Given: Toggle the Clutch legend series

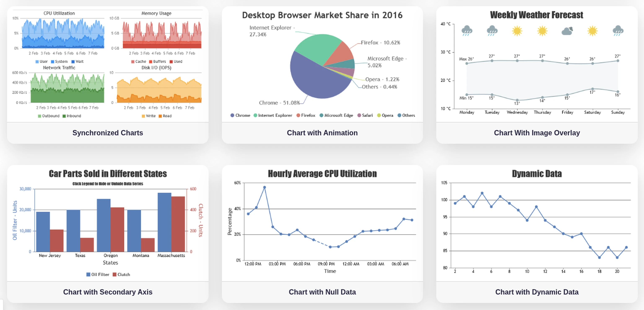Looking at the screenshot, I should coord(121,275).
